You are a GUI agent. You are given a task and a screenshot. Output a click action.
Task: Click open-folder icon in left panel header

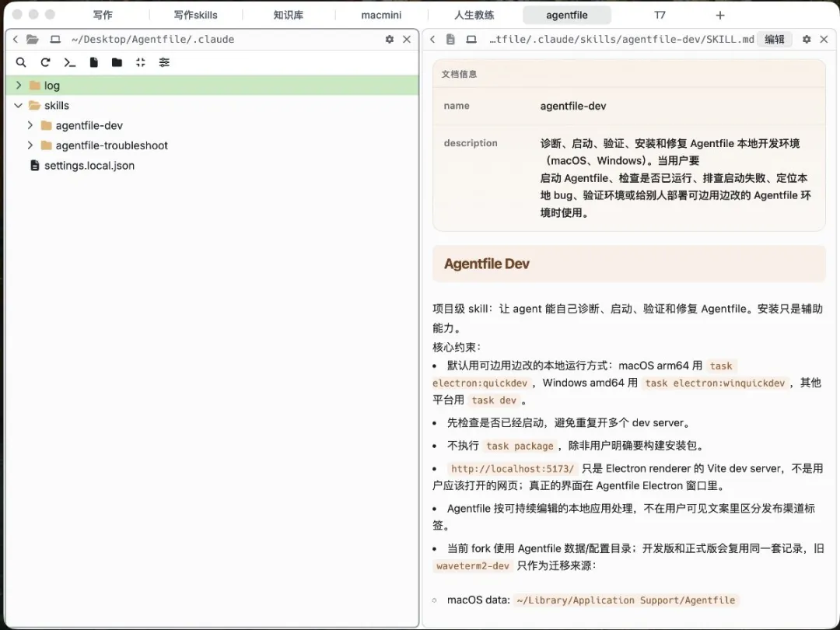point(33,39)
